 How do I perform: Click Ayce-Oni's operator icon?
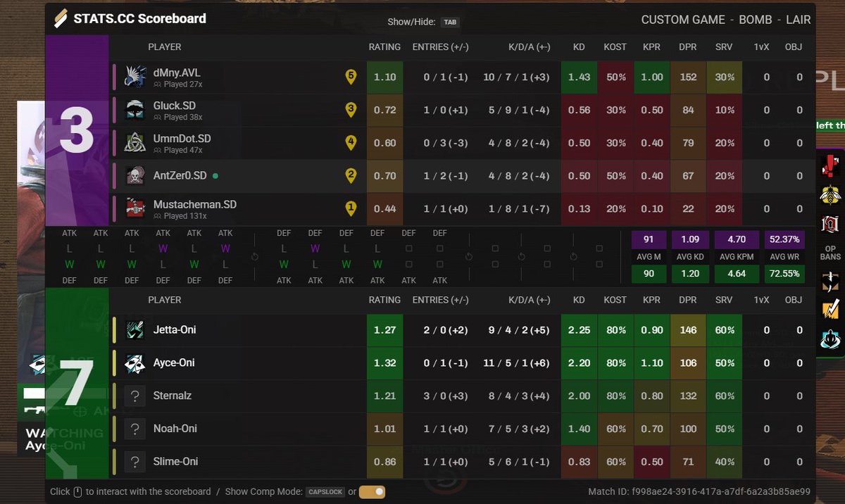(x=135, y=363)
